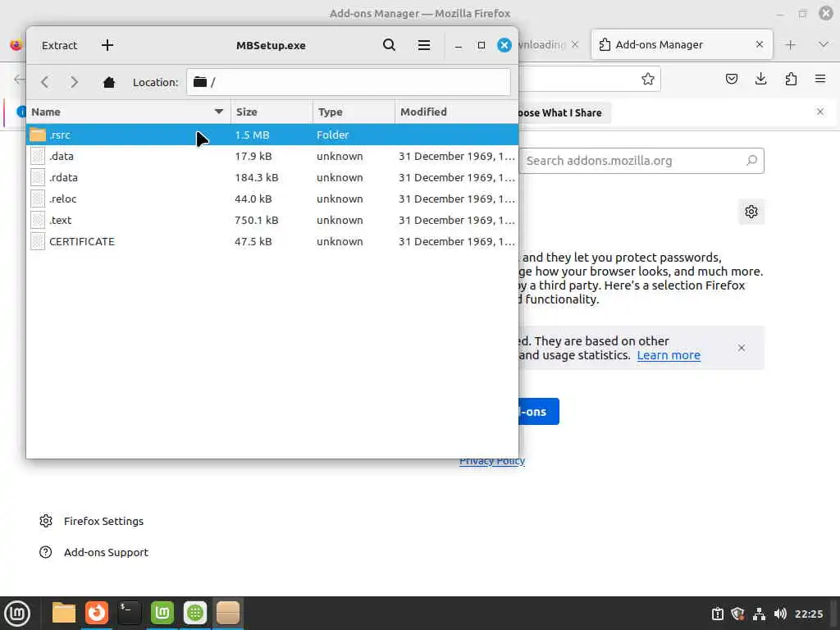The height and width of the screenshot is (630, 840).
Task: Open the clock showing 22:25
Action: pos(809,614)
